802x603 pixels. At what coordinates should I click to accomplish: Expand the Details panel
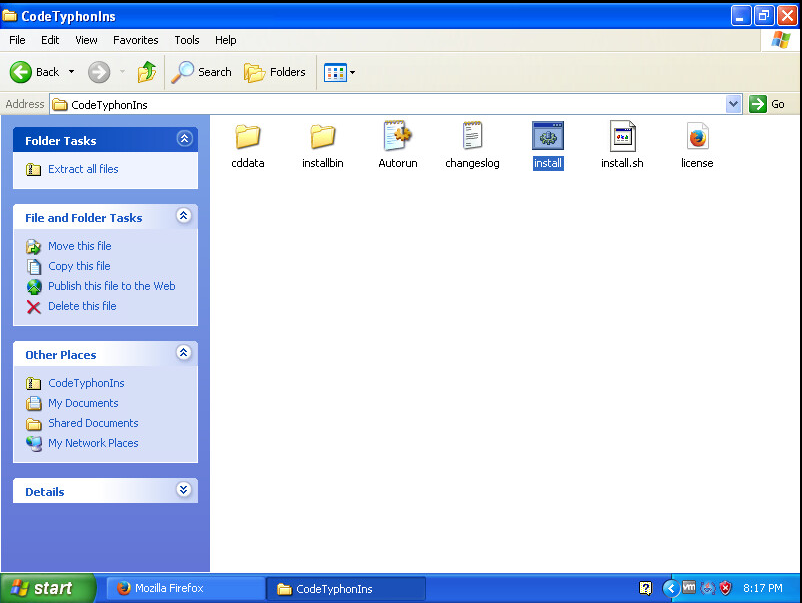(183, 491)
